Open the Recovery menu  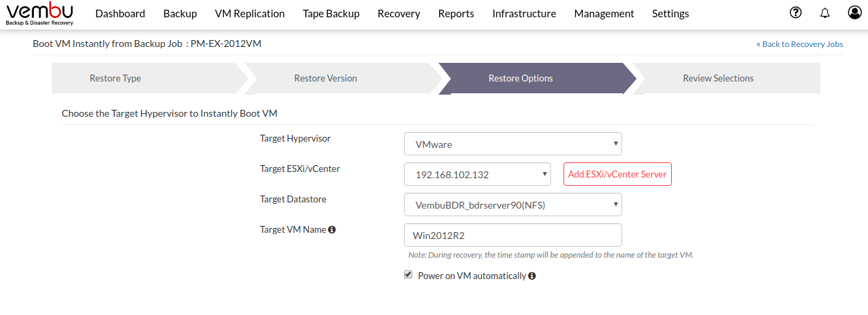tap(399, 14)
